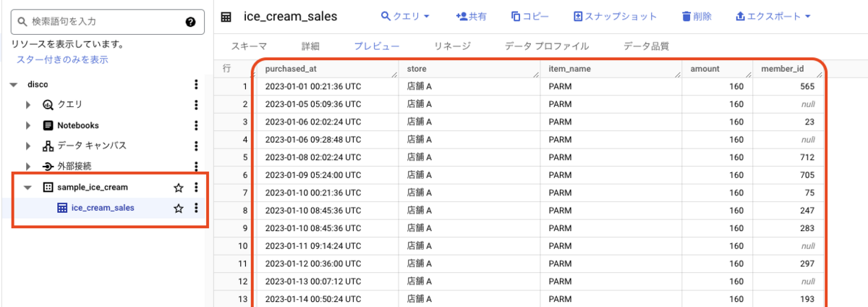Select sample_ice_cream dataset label
This screenshot has width=868, height=307.
(x=93, y=187)
